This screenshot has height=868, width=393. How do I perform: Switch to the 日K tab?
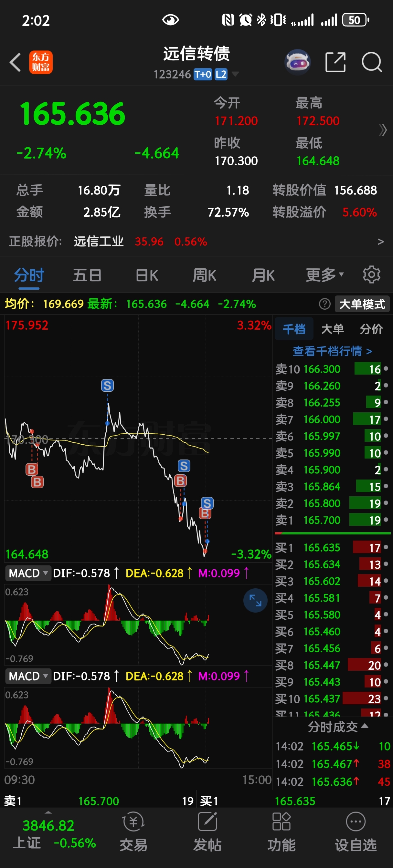[x=147, y=275]
